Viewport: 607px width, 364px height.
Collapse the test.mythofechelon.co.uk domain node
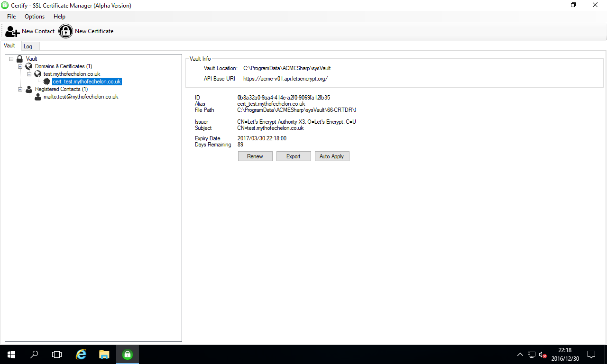29,74
